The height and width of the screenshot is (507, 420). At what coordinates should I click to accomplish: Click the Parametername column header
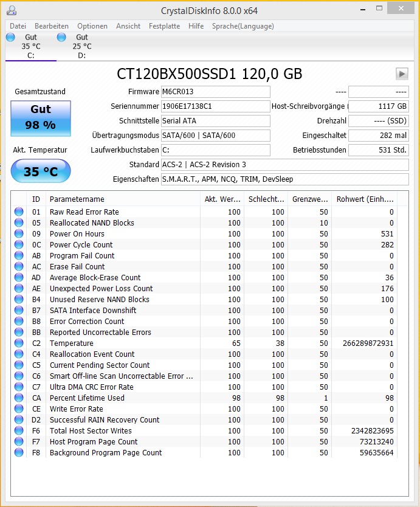[123, 199]
